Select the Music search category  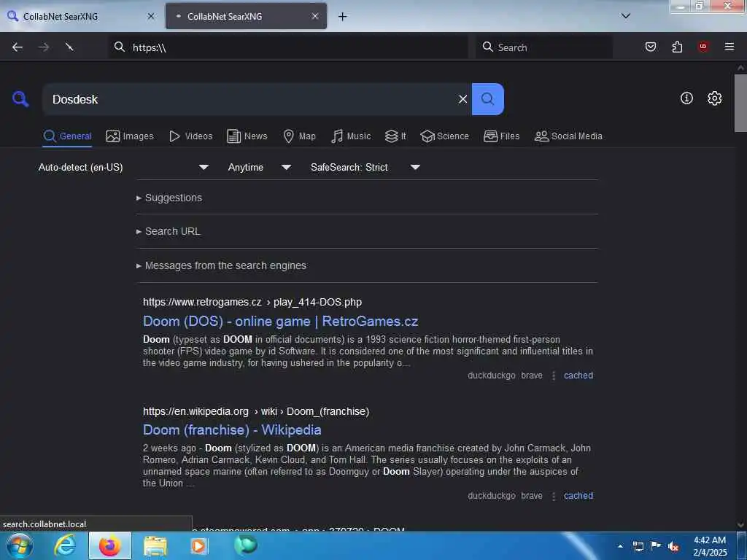point(351,136)
